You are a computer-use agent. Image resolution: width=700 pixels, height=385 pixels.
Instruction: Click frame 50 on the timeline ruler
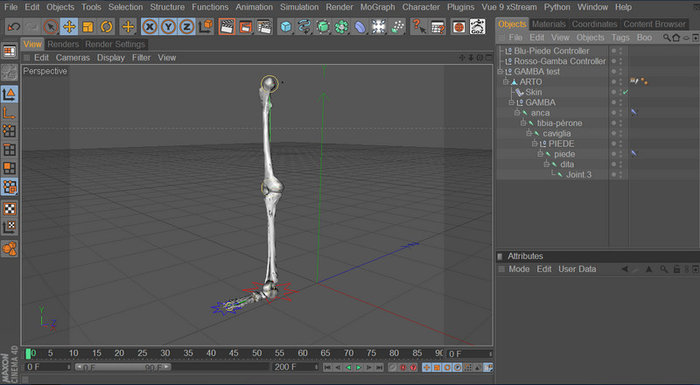(x=257, y=353)
